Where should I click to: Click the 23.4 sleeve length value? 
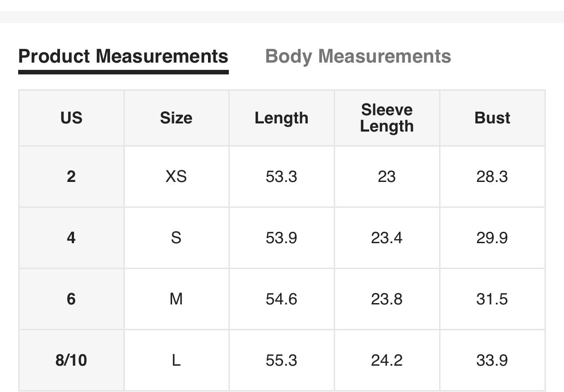click(x=387, y=238)
